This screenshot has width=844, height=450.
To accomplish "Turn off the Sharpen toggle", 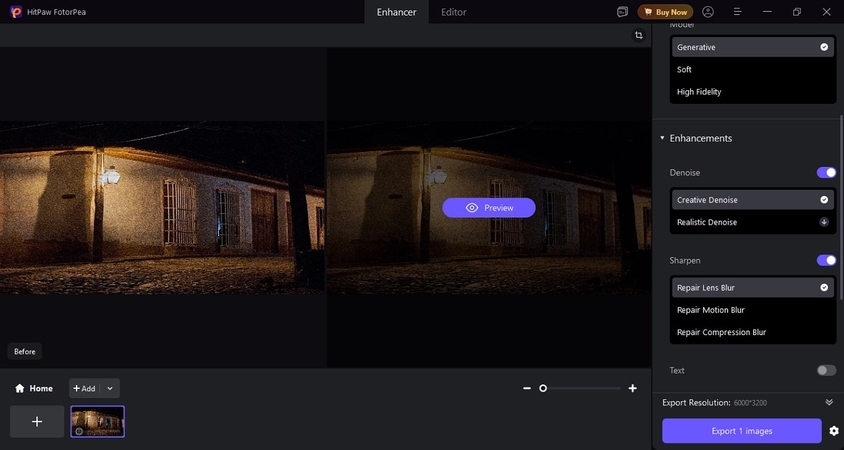I will point(826,260).
